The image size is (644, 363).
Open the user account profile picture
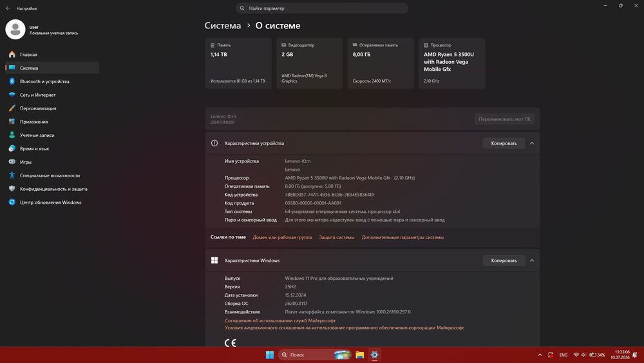[x=15, y=30]
